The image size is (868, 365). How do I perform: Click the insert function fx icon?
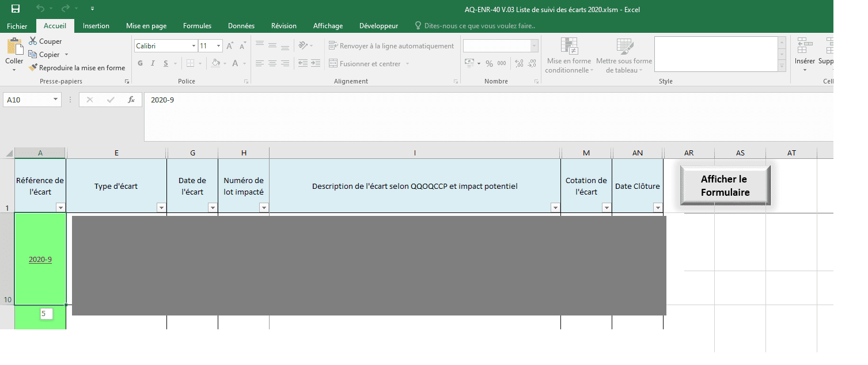131,100
